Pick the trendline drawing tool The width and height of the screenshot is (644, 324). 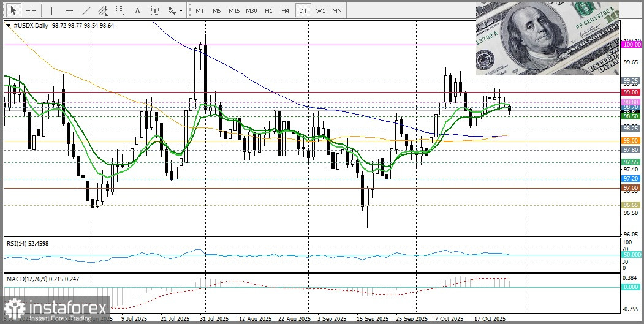click(x=86, y=10)
